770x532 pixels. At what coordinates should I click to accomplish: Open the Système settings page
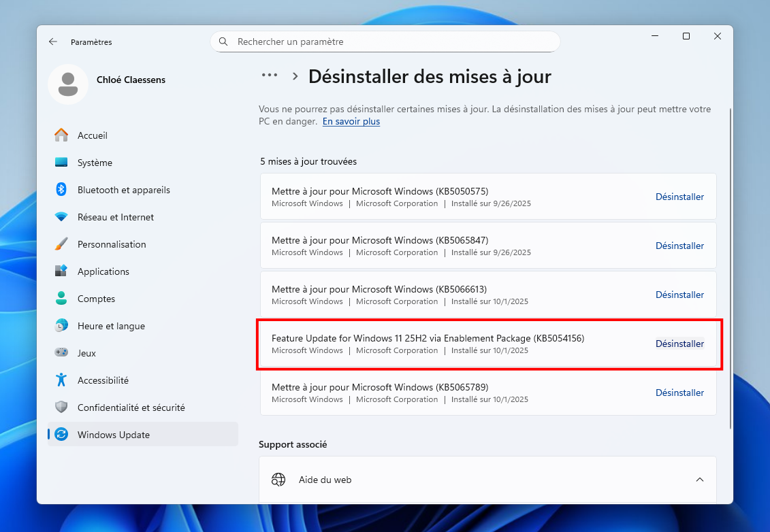[95, 163]
